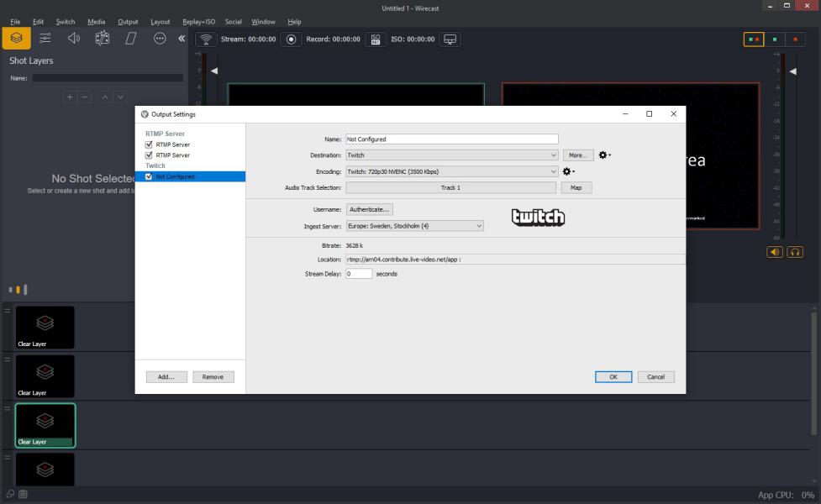Add a shot layer with plus button
The image size is (821, 504).
(70, 97)
